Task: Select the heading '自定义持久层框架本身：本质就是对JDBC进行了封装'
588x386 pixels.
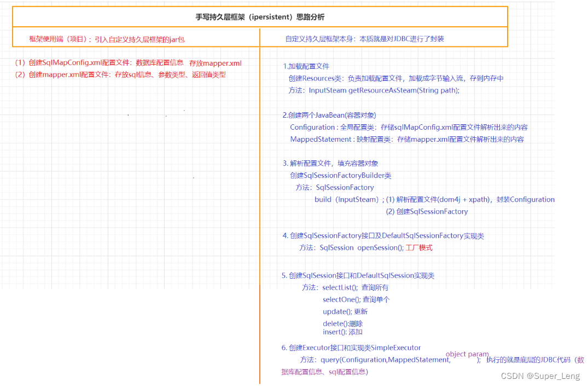Action: coord(364,39)
